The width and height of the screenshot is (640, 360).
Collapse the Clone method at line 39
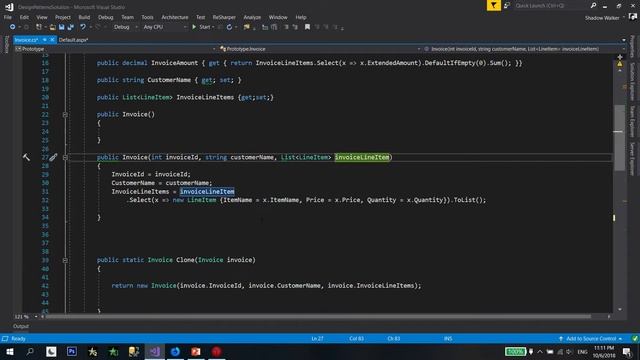click(65, 260)
